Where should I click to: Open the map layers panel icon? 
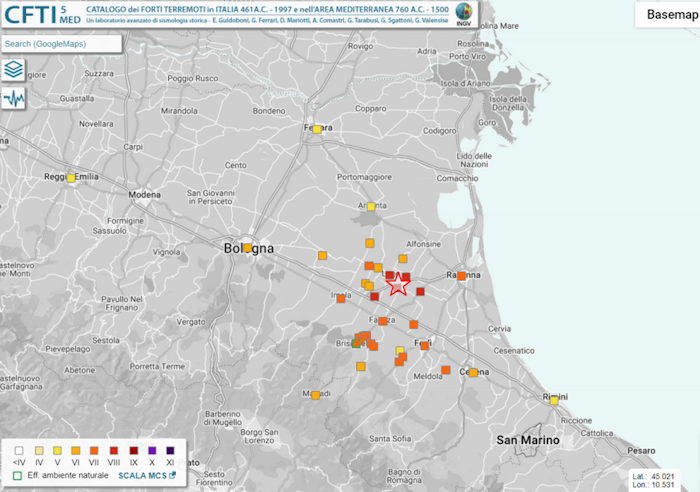(14, 70)
